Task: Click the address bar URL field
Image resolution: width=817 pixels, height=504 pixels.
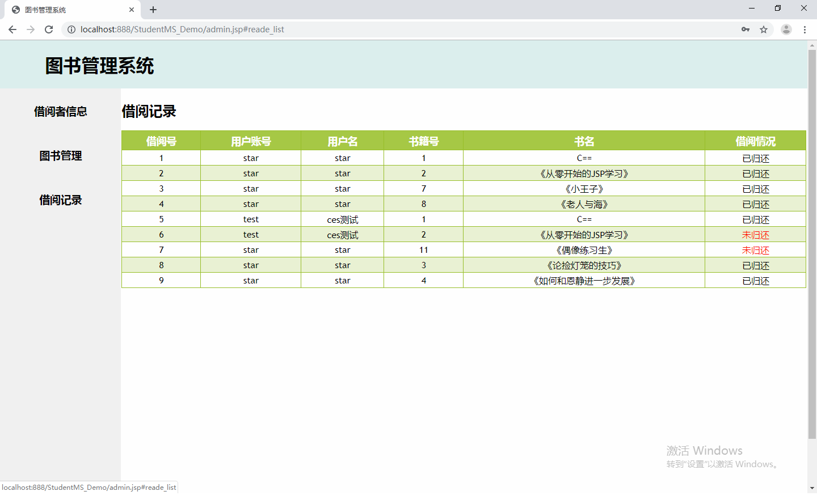Action: (x=397, y=29)
